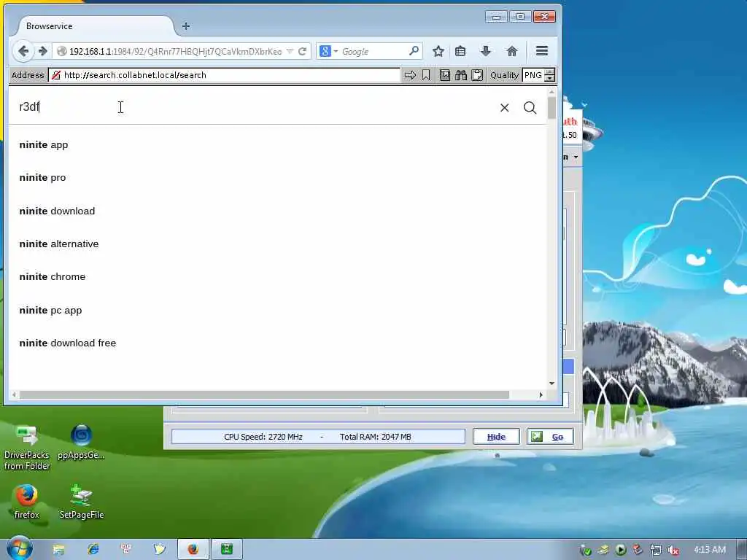
Task: Open firefox desktop shortcut
Action: (x=27, y=502)
